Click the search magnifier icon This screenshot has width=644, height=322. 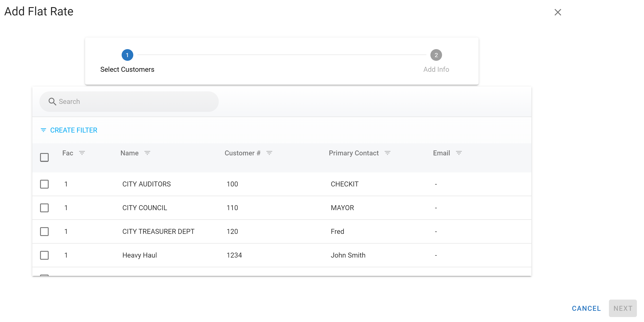[x=52, y=102]
